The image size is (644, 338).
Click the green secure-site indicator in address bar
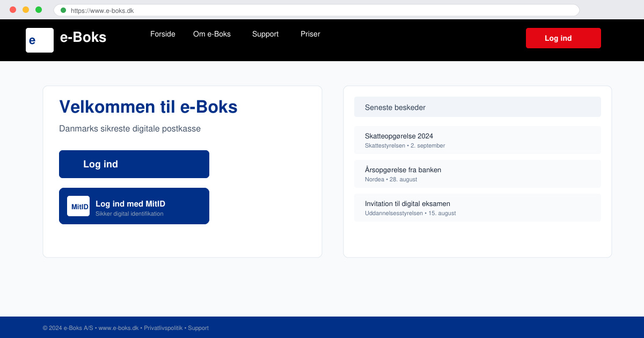click(63, 10)
